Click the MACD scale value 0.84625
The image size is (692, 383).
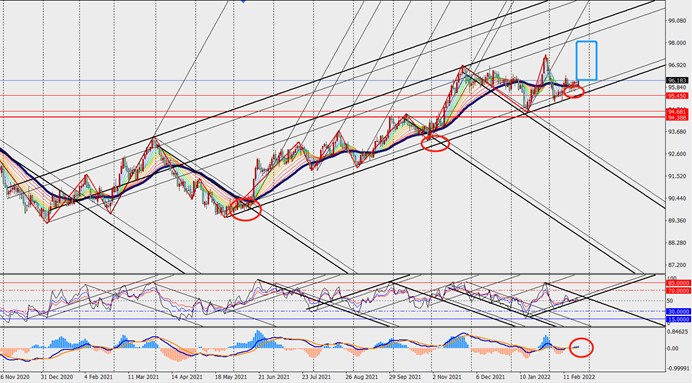(x=677, y=331)
